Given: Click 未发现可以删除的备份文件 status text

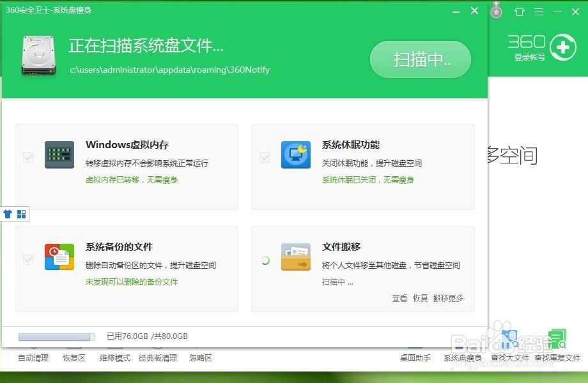Looking at the screenshot, I should click(x=131, y=282).
